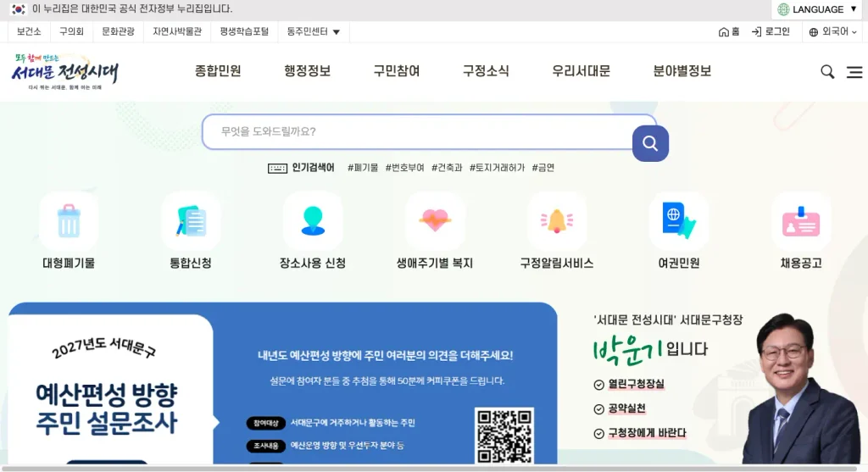Select popular keyword #폐기물
Screen dimensions: 868x472
click(363, 168)
